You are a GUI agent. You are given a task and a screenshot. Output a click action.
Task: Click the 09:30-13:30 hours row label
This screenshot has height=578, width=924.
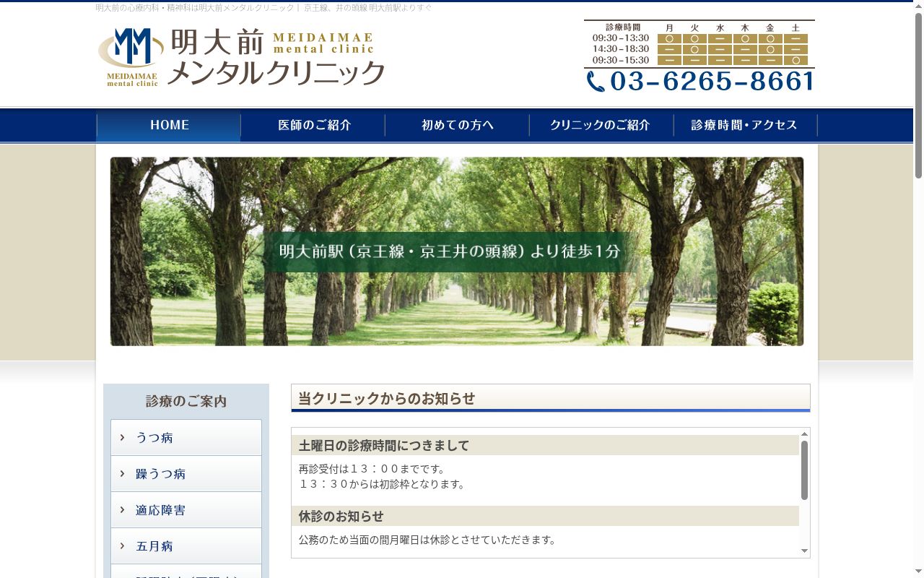pyautogui.click(x=621, y=38)
